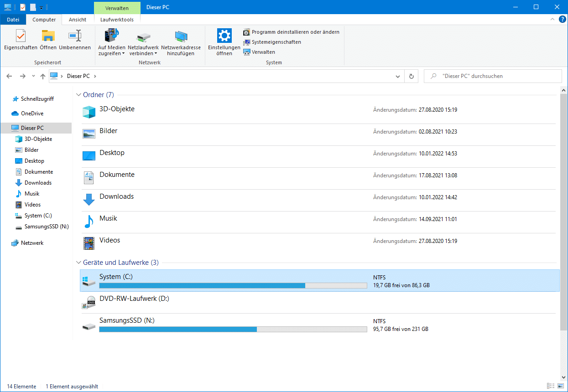This screenshot has height=392, width=568.
Task: Click the quick access properties checkmark icon
Action: pyautogui.click(x=23, y=7)
